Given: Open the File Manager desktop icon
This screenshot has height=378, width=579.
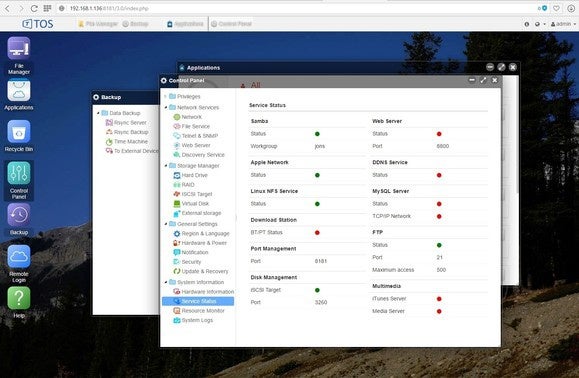Looking at the screenshot, I should [x=19, y=55].
